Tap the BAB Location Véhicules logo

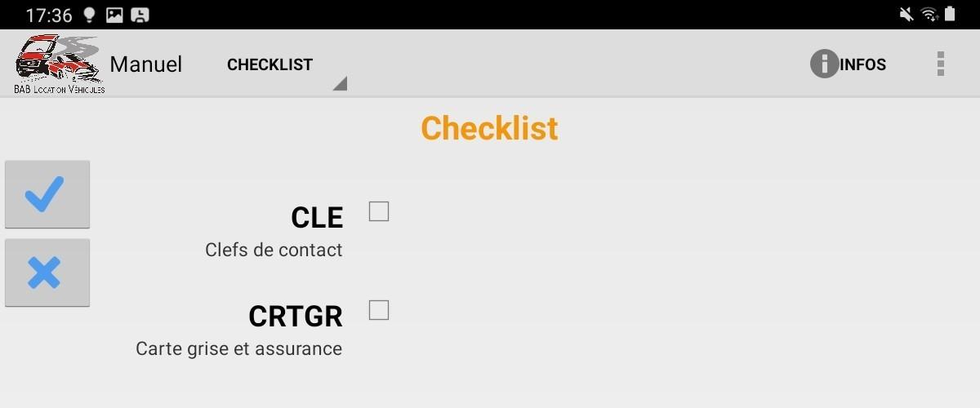(x=60, y=64)
